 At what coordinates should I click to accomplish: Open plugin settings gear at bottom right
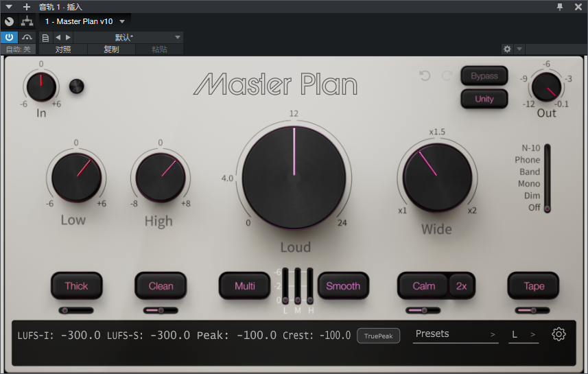pos(558,334)
